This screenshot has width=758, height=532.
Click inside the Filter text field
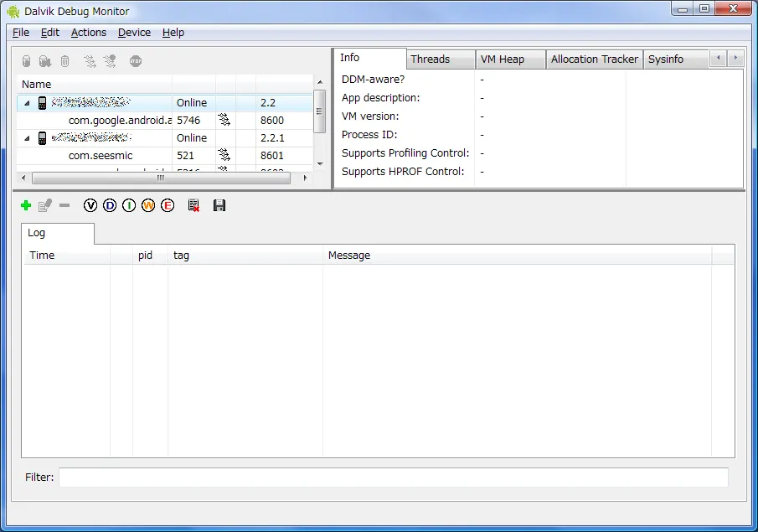394,478
